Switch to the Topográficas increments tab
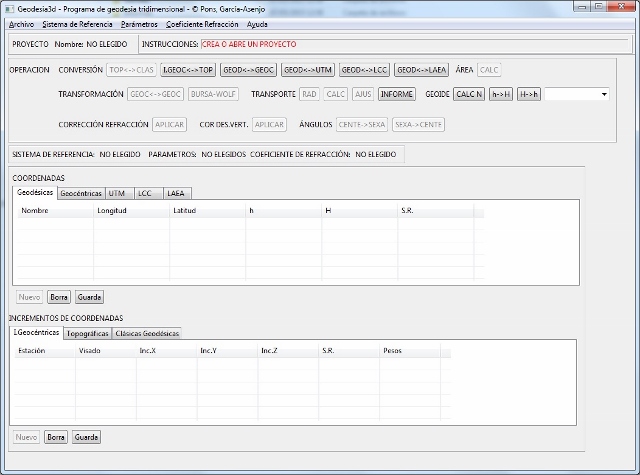This screenshot has height=475, width=640. pos(87,333)
